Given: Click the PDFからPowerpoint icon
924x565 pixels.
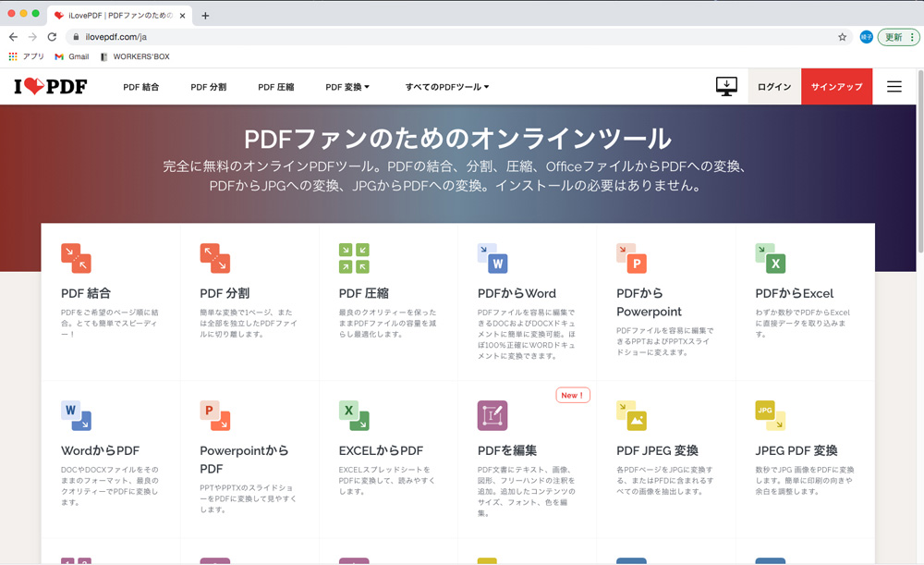Looking at the screenshot, I should click(631, 258).
